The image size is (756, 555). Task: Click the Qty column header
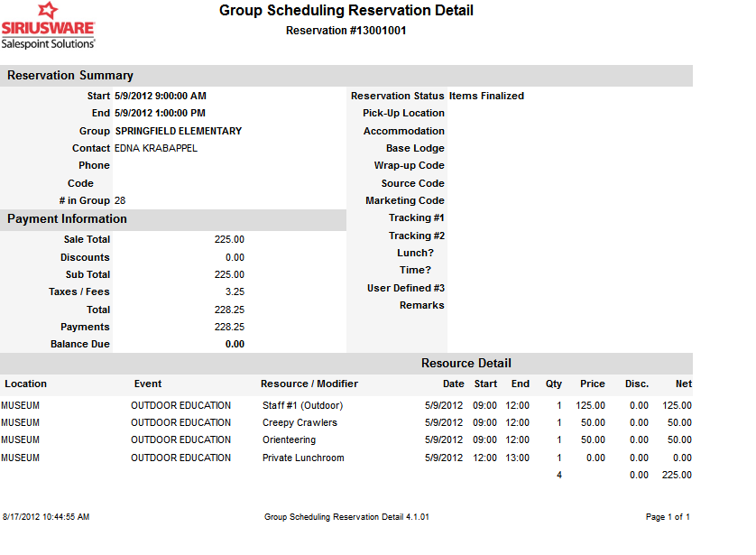553,384
